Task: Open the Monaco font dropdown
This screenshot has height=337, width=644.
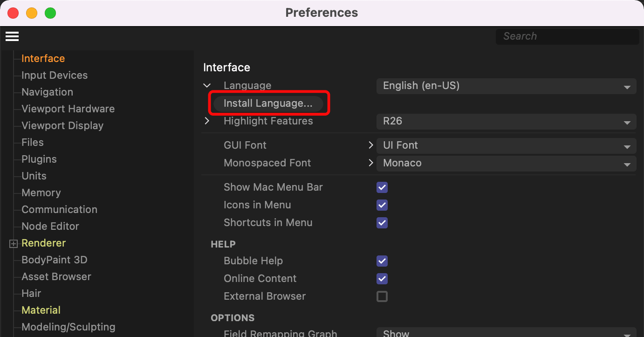Action: (x=506, y=163)
